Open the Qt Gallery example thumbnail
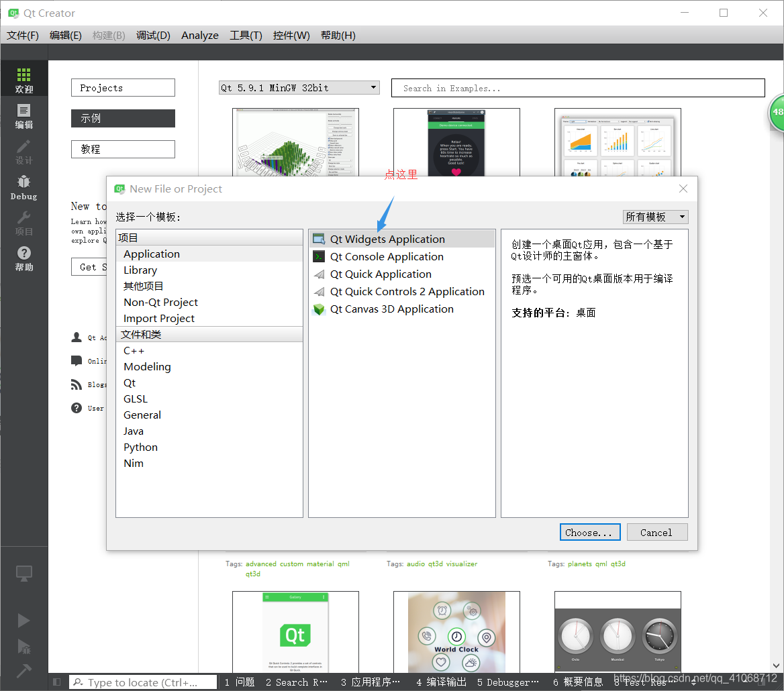This screenshot has width=784, height=691. tap(295, 631)
